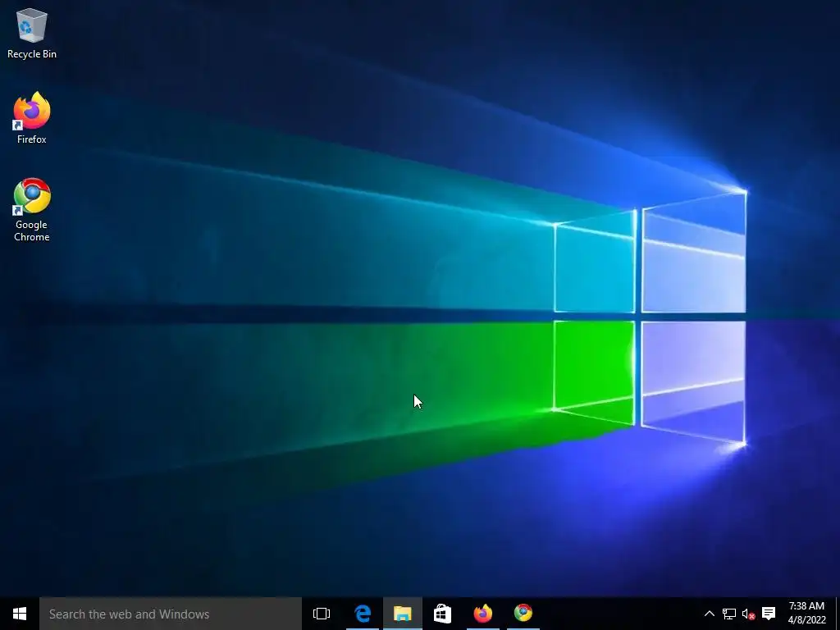This screenshot has width=840, height=630.
Task: Click the Search the web and Windows box
Action: tap(171, 614)
